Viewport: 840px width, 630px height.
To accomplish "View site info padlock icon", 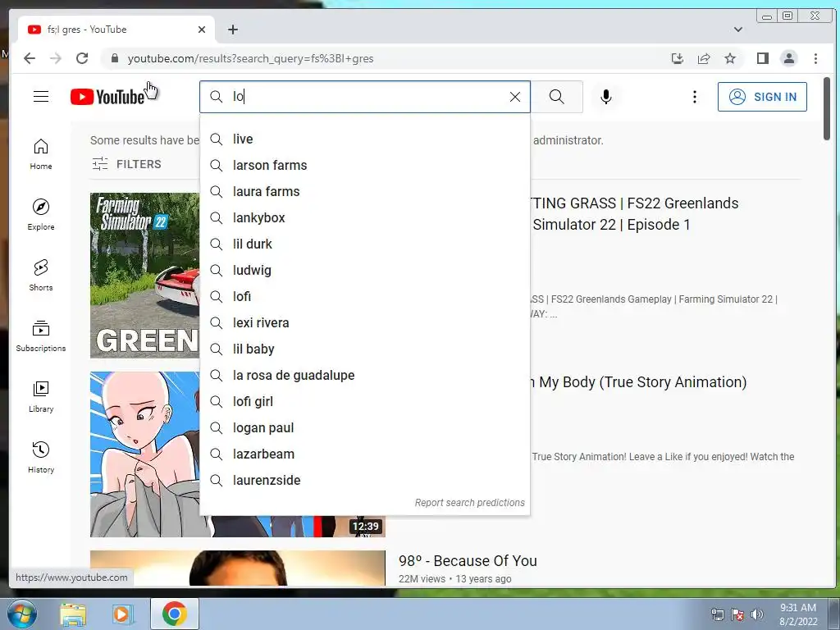I will pos(114,58).
